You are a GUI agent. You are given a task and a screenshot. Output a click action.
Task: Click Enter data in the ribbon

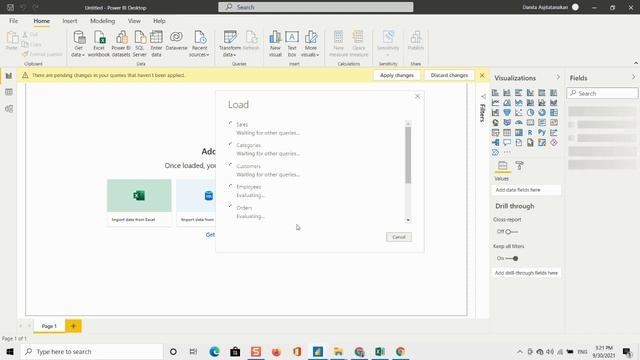[156, 44]
